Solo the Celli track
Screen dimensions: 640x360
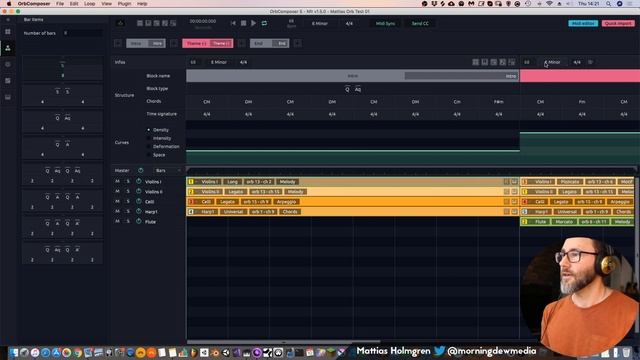pyautogui.click(x=128, y=201)
